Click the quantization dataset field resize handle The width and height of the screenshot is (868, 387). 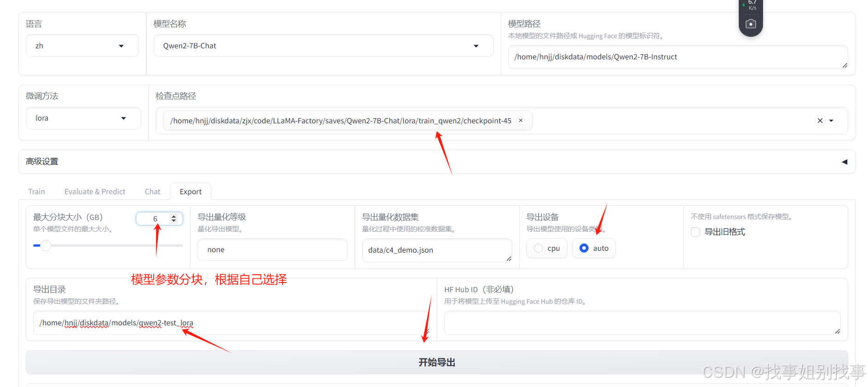point(509,259)
